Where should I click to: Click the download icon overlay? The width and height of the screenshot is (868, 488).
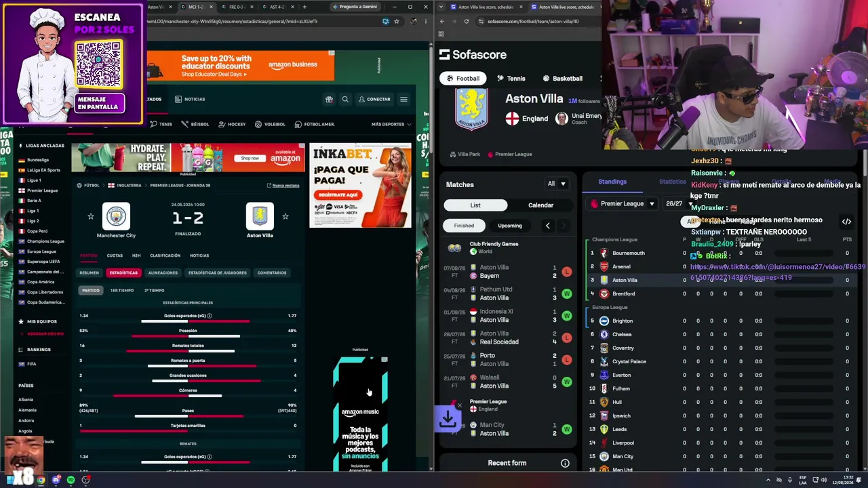448,420
